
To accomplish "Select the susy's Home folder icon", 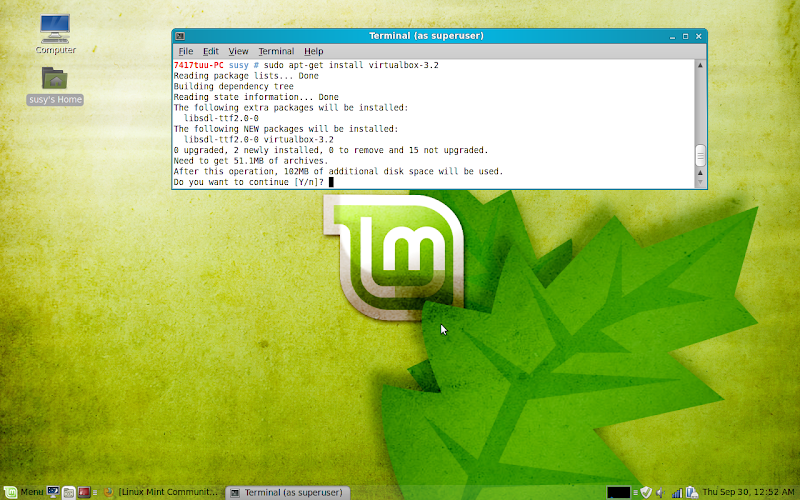I will click(55, 86).
